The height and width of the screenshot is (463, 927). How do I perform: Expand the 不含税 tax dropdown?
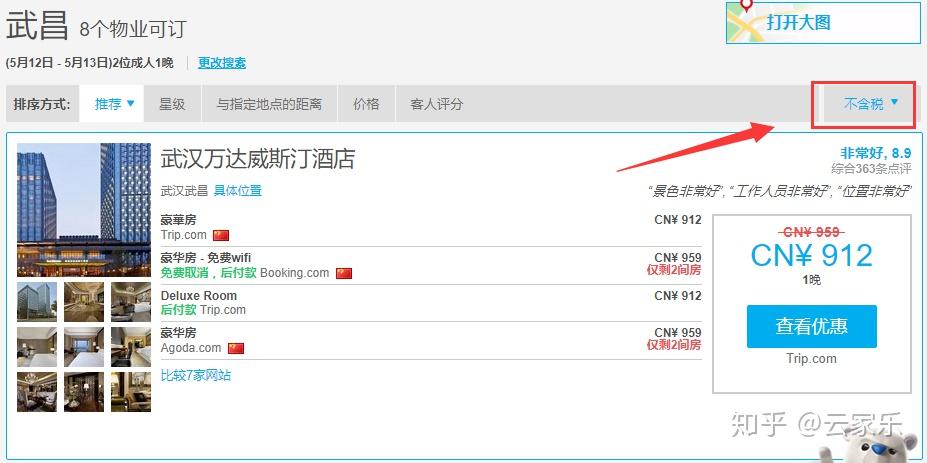click(x=870, y=104)
